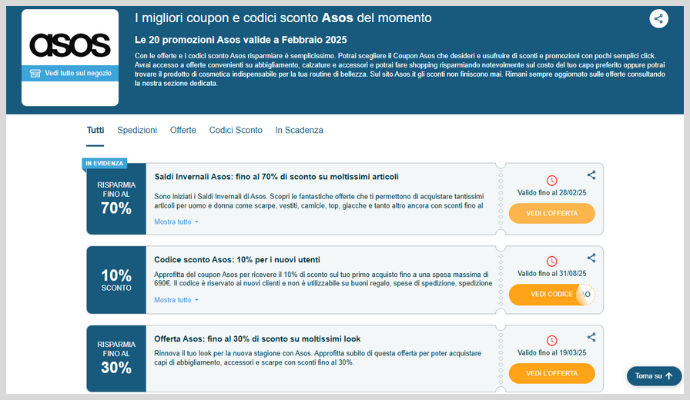Reveal the code with Vedi Codice button
The image size is (690, 400).
[x=551, y=294]
